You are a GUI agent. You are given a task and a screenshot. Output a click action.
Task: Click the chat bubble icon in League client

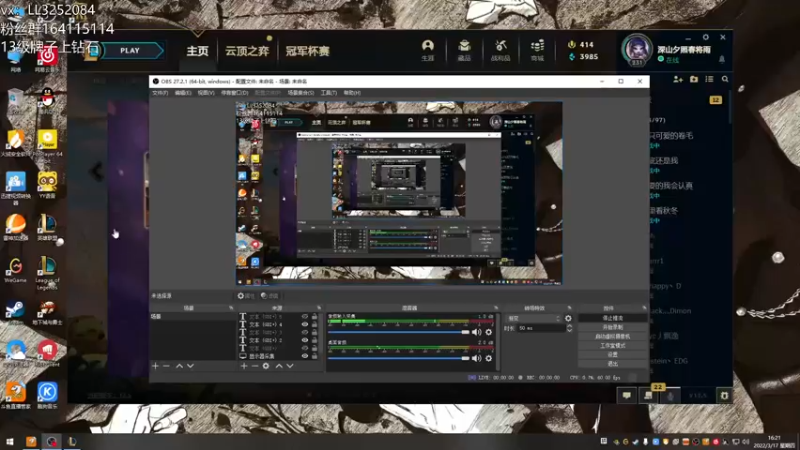click(x=627, y=395)
